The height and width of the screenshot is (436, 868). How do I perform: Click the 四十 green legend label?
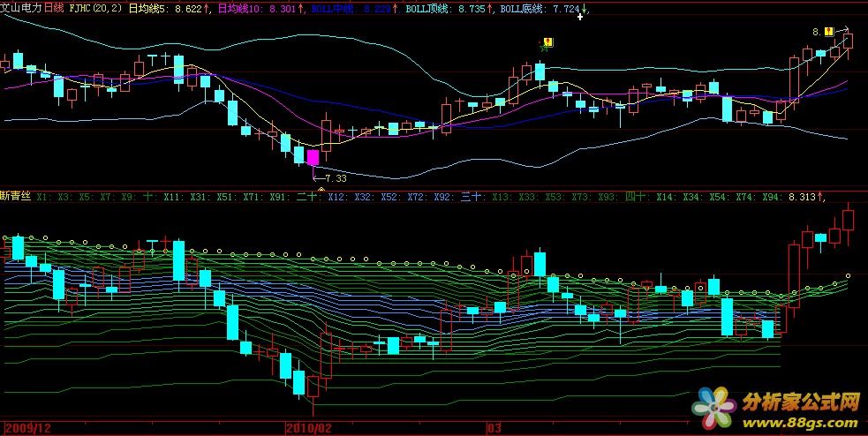pos(636,197)
